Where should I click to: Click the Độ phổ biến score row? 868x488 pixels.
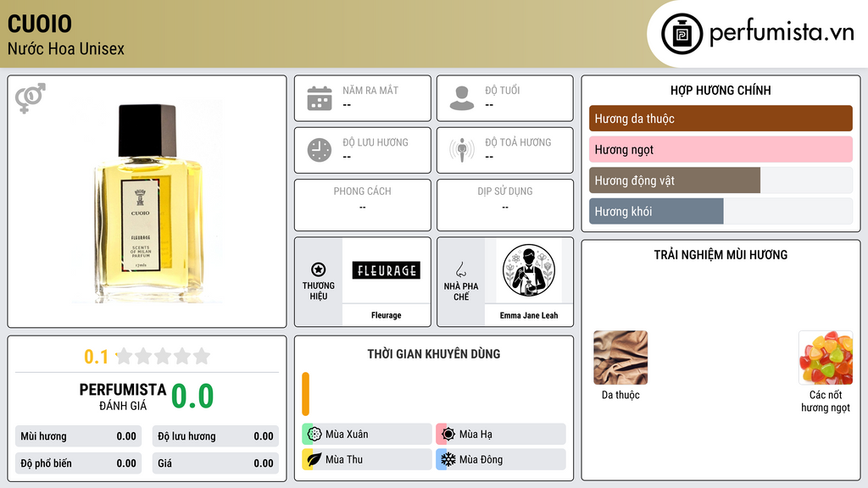78,463
